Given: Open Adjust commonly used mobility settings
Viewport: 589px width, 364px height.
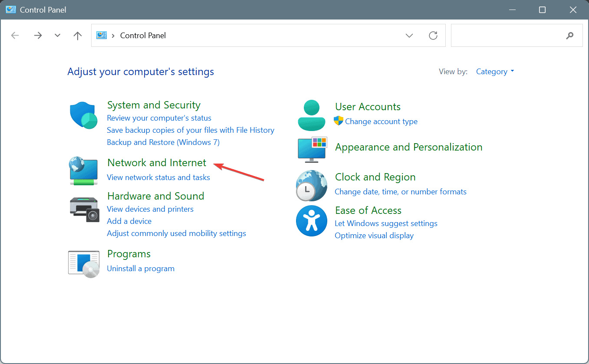Looking at the screenshot, I should coord(176,233).
